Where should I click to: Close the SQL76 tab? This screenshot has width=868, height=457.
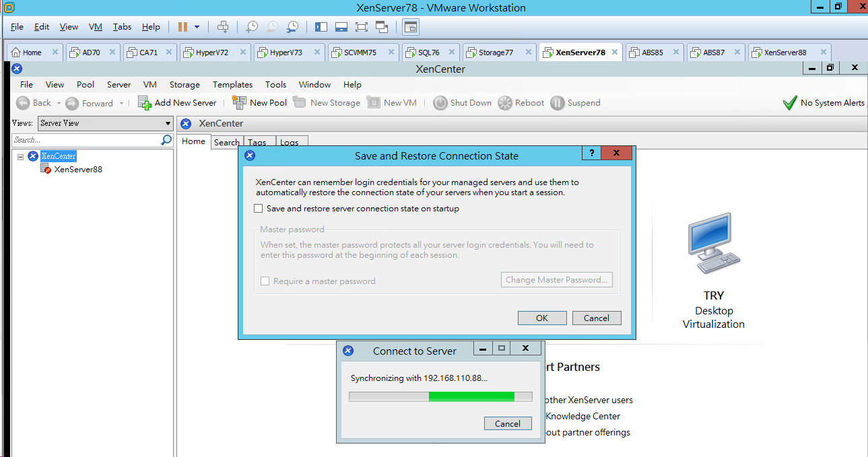(x=451, y=52)
